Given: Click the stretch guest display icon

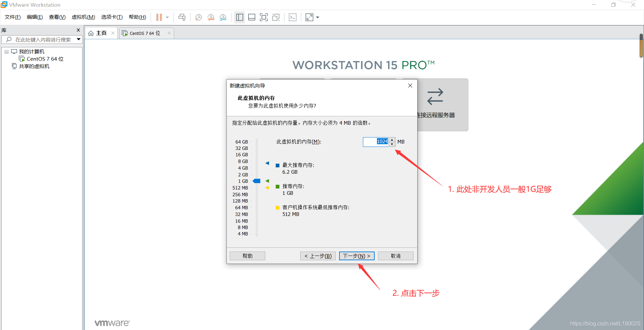Looking at the screenshot, I should [309, 17].
